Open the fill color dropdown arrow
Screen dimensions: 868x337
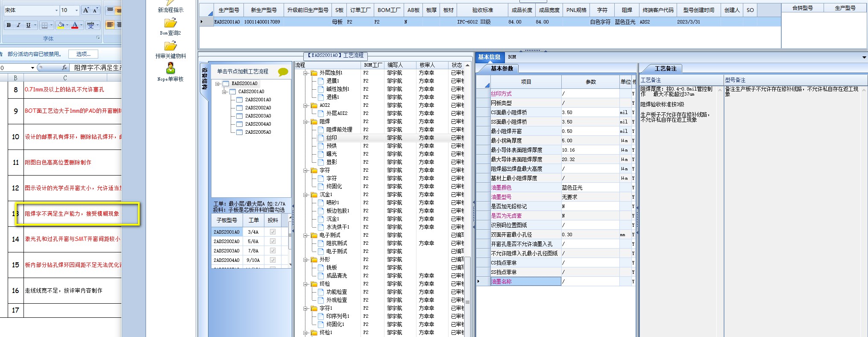pos(67,25)
